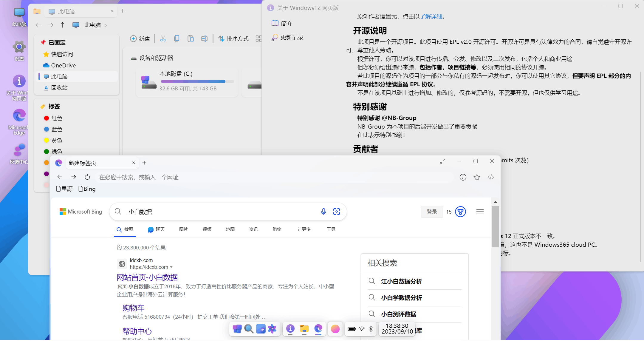The width and height of the screenshot is (644, 341).
Task: Click the Bing search box
Action: pyautogui.click(x=228, y=212)
